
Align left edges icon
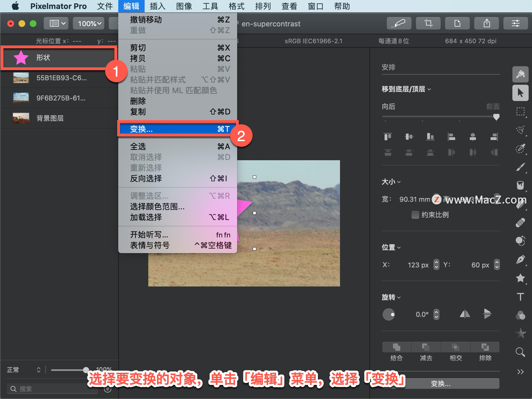coord(452,137)
